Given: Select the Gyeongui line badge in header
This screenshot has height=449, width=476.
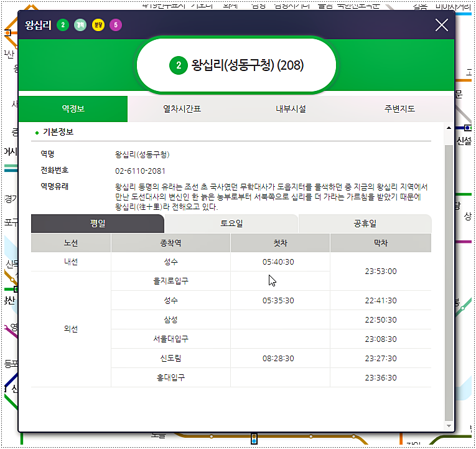Looking at the screenshot, I should pyautogui.click(x=80, y=25).
